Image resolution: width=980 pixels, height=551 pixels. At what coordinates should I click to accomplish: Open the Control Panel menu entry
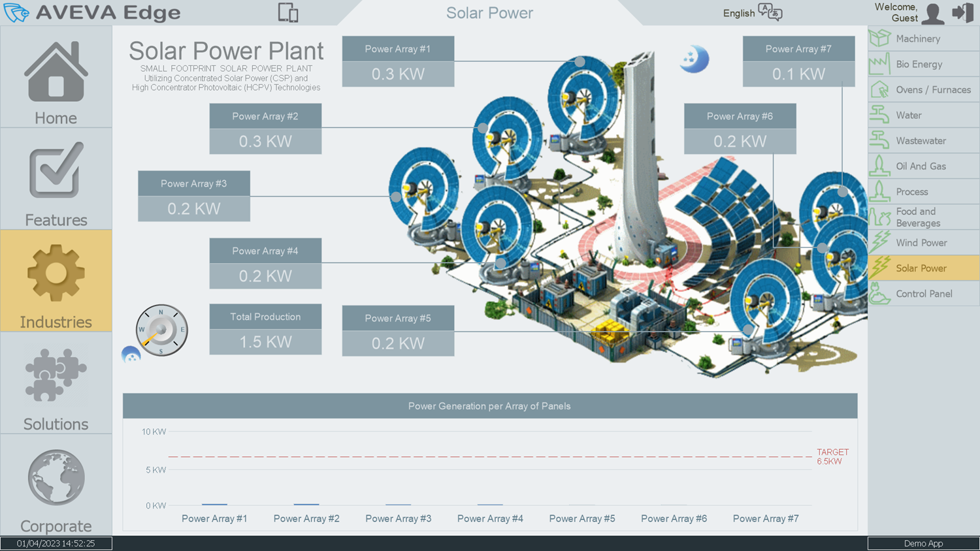[923, 294]
